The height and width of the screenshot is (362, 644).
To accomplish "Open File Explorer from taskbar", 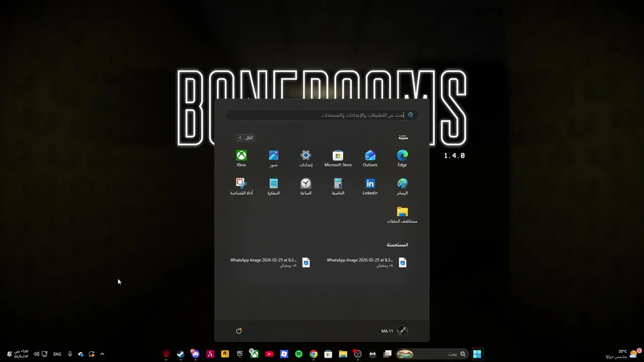I will click(343, 354).
